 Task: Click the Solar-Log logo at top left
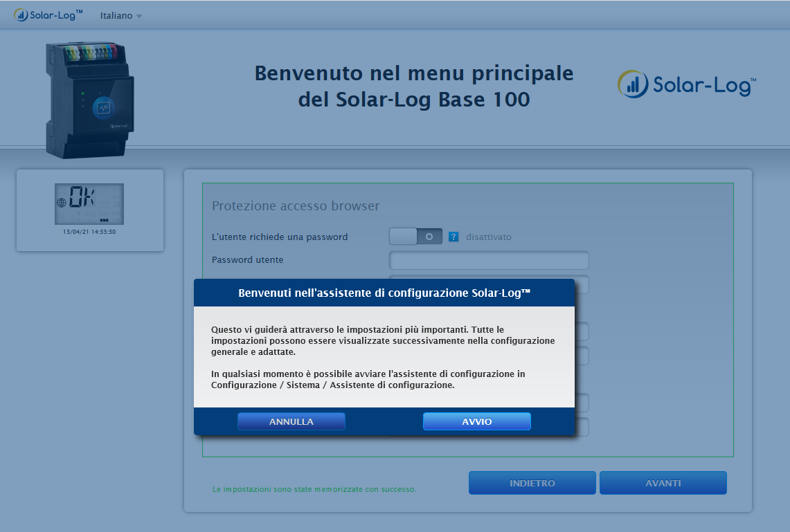48,15
